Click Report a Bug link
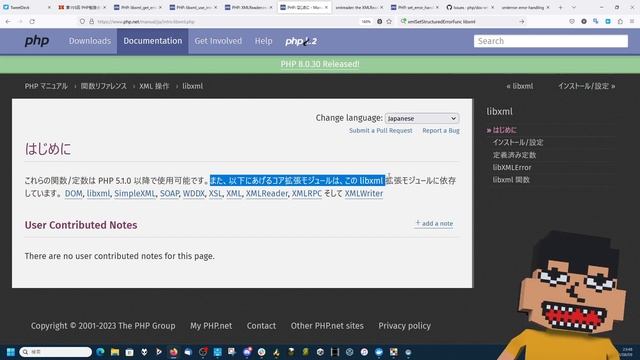The image size is (640, 360). (441, 131)
